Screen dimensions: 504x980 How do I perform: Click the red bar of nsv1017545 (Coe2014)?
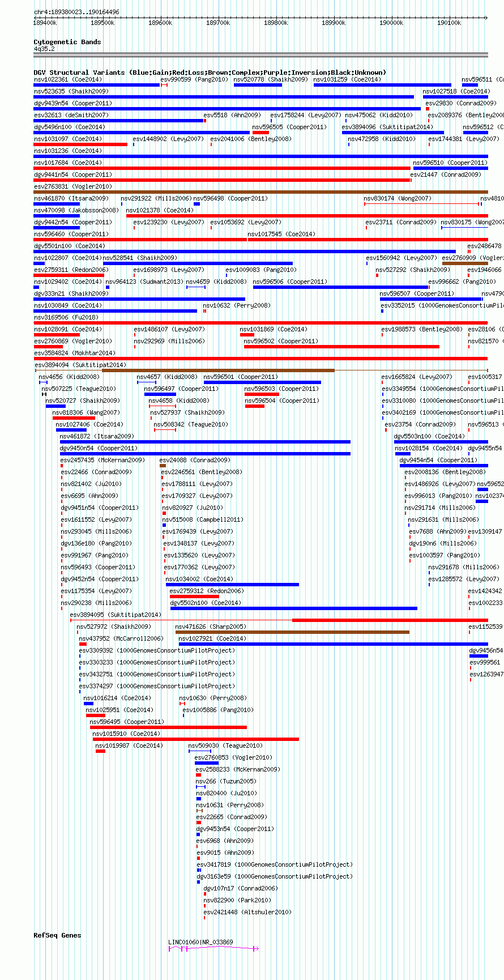click(368, 240)
